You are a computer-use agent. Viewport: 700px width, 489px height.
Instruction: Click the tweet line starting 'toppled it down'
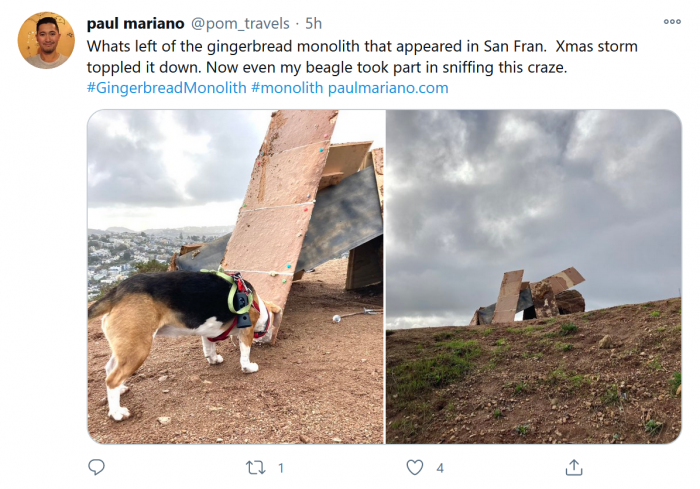[x=327, y=67]
